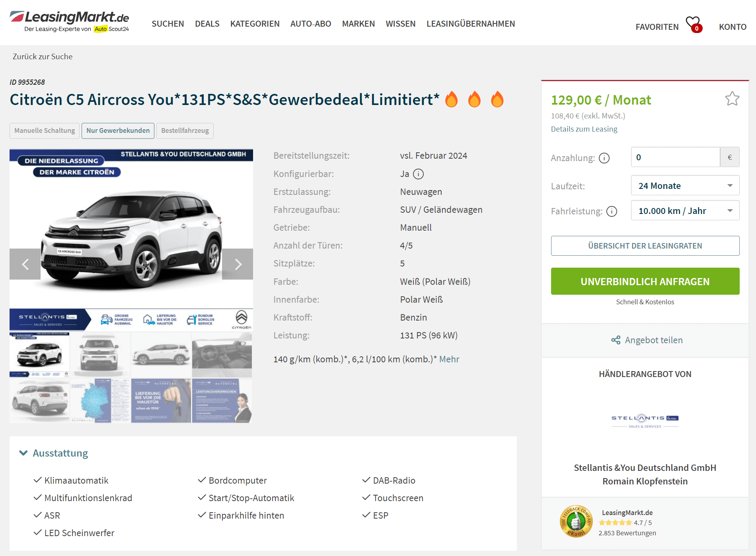Screen dimensions: 756x556
Task: Click the Anzahlung amount field
Action: tap(675, 157)
